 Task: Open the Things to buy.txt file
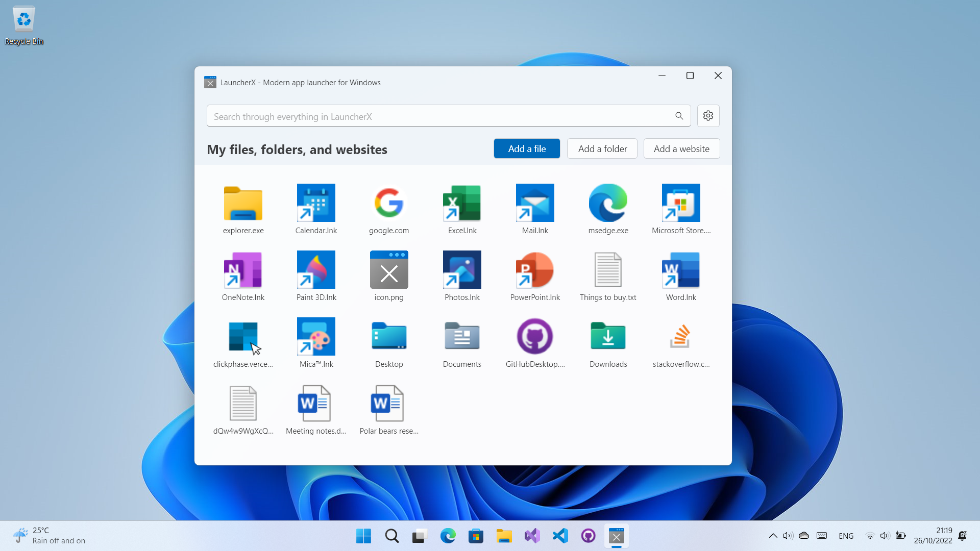pos(608,277)
